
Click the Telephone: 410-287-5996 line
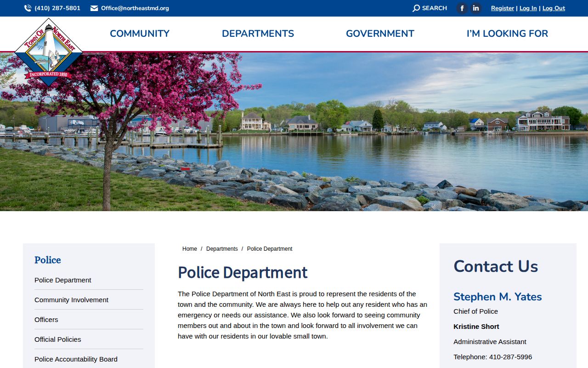point(493,357)
